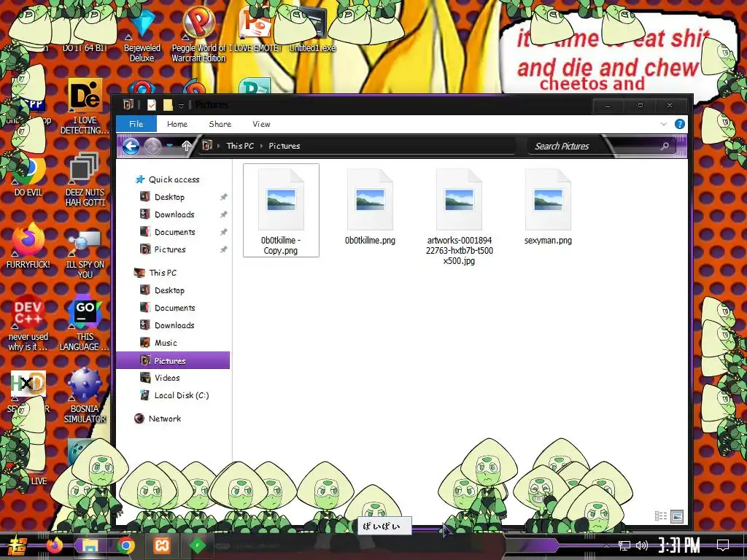747x560 pixels.
Task: Switch to the Share ribbon tab
Action: click(x=220, y=124)
